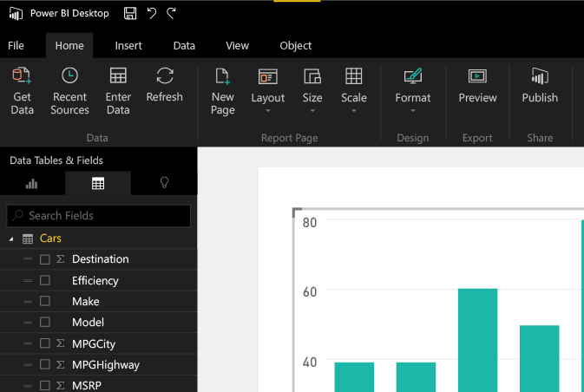The width and height of the screenshot is (584, 392).
Task: Click into the Search Fields box
Action: [99, 216]
